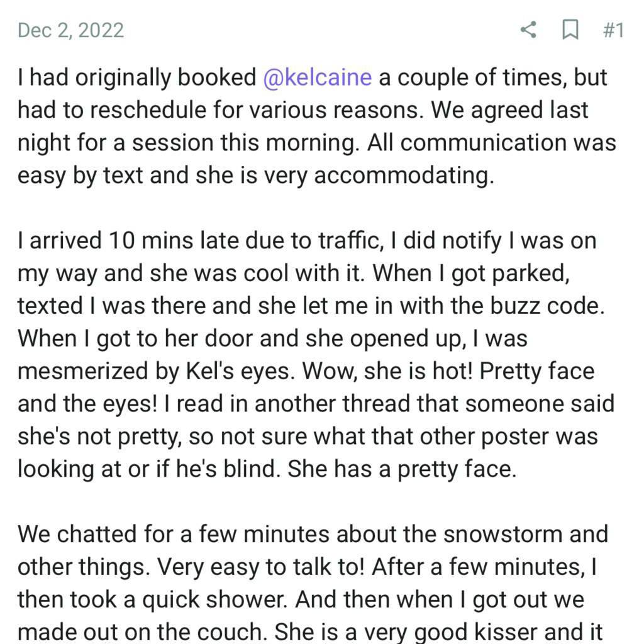
Task: Bookmark this post with the bookmark icon
Action: pos(570,30)
